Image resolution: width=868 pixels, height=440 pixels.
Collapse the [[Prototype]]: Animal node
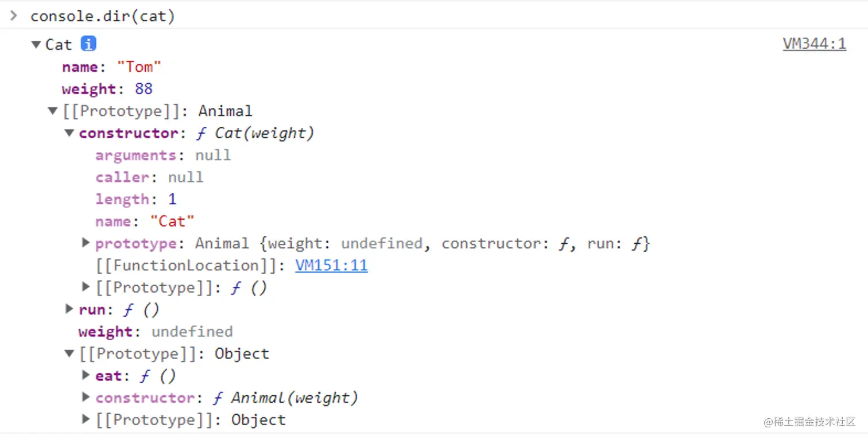click(53, 111)
